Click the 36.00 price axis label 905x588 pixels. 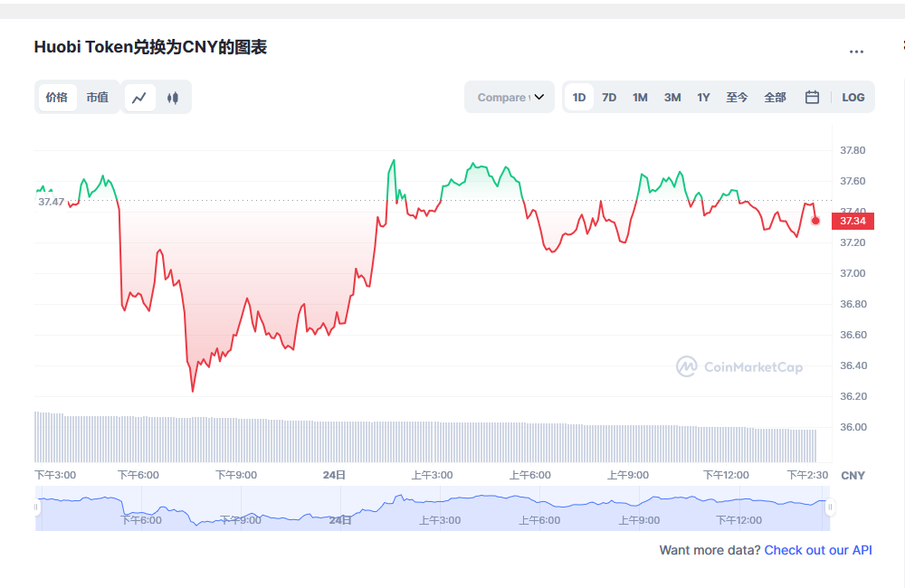[853, 427]
